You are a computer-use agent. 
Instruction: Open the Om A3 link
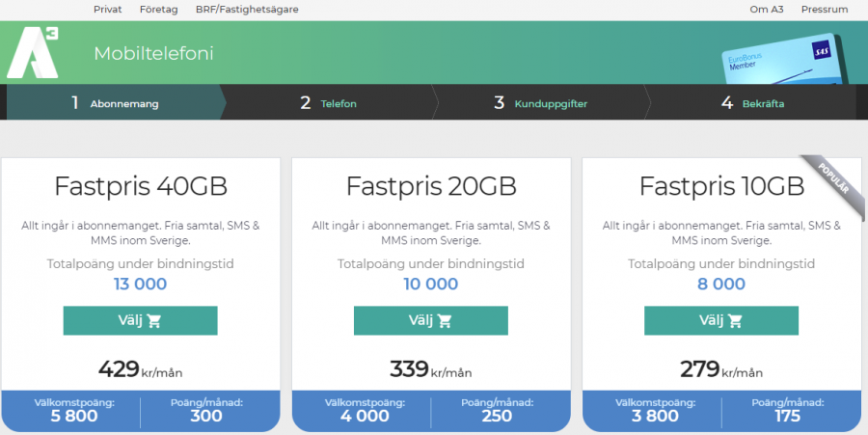click(766, 10)
